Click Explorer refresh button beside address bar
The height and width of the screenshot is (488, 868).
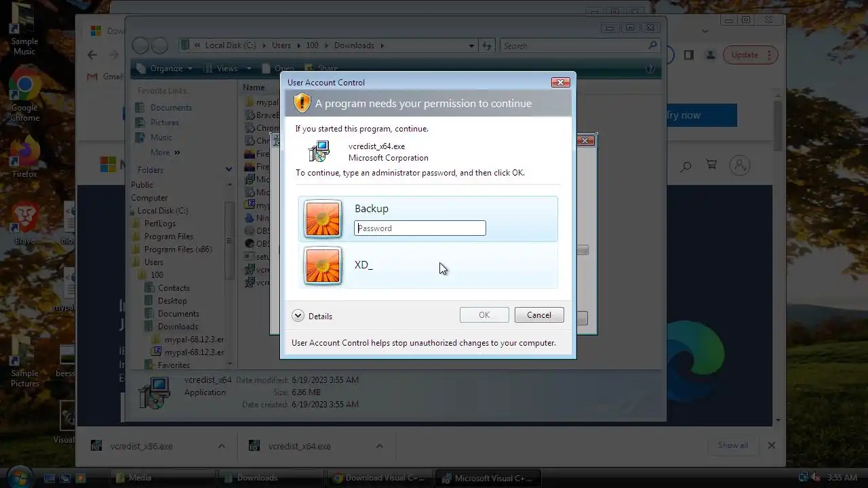486,46
